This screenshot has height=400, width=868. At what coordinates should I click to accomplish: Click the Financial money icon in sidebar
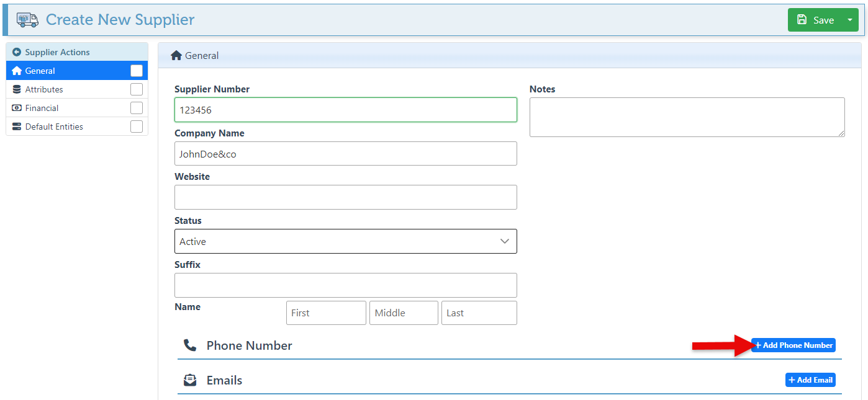tap(17, 108)
